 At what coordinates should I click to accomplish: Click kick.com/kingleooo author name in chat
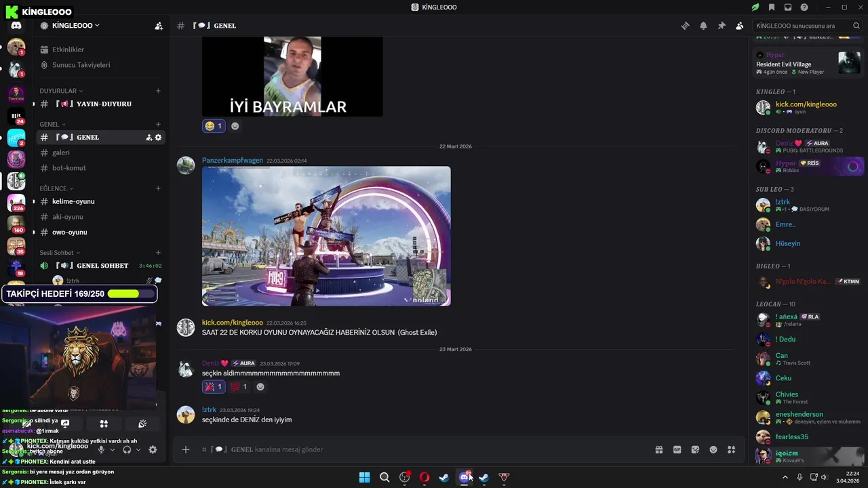coord(233,323)
